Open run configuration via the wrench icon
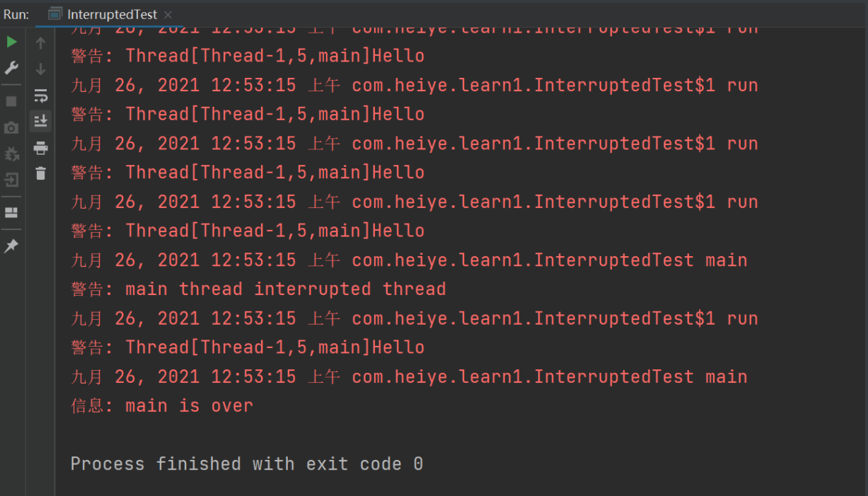868x496 pixels. (11, 68)
